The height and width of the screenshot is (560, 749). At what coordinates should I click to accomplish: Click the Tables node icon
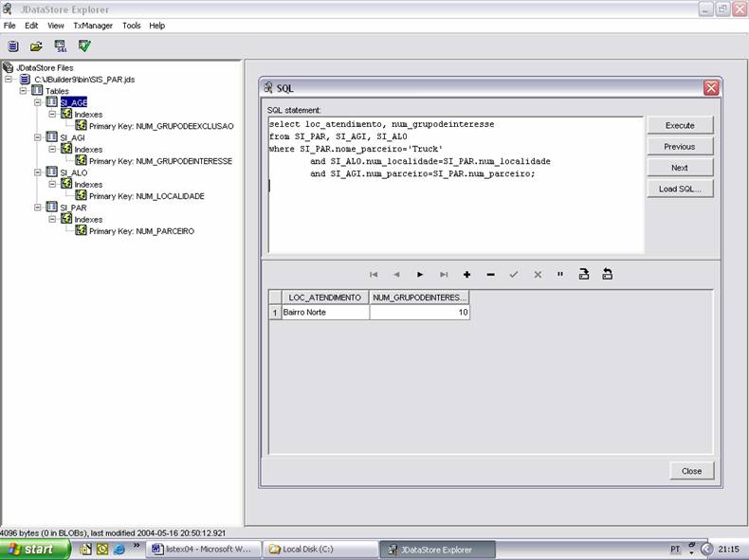[37, 90]
